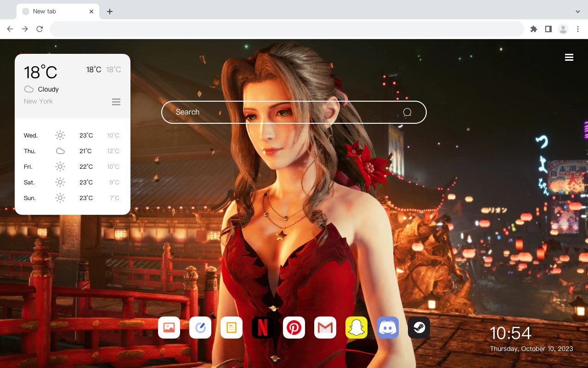Toggle the browser side panel
The image size is (588, 368).
coord(548,29)
